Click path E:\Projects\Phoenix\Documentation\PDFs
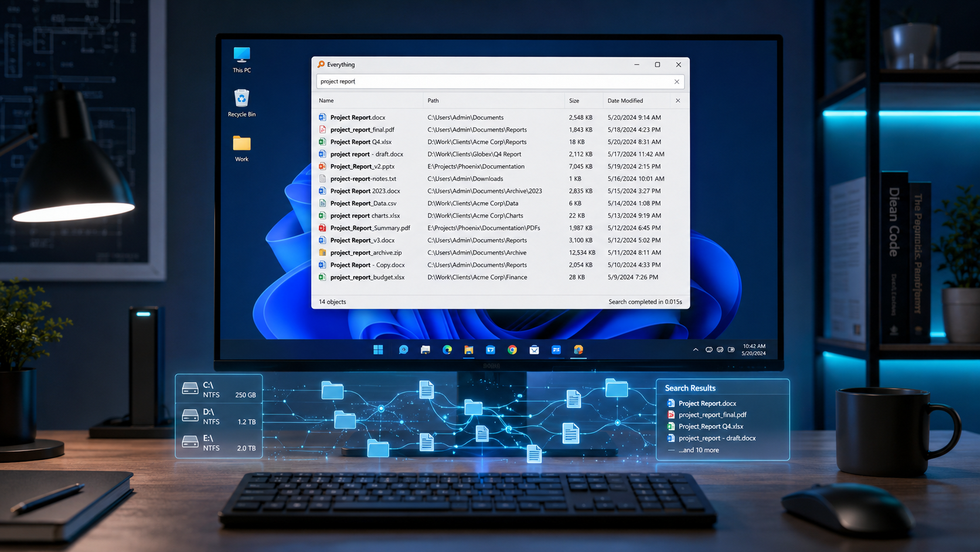 coord(484,228)
